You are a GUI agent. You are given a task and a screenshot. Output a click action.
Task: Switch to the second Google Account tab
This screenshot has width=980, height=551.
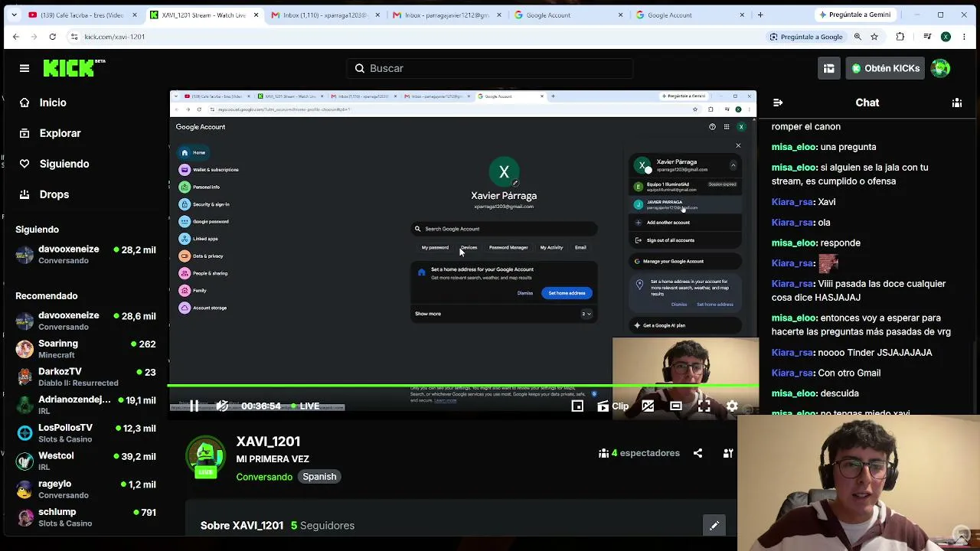click(688, 15)
